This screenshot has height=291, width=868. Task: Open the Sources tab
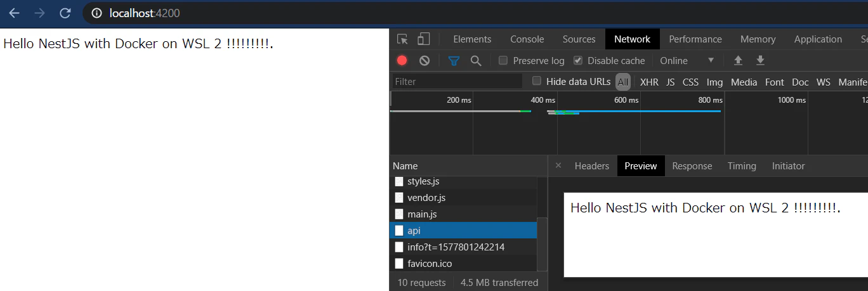(579, 39)
